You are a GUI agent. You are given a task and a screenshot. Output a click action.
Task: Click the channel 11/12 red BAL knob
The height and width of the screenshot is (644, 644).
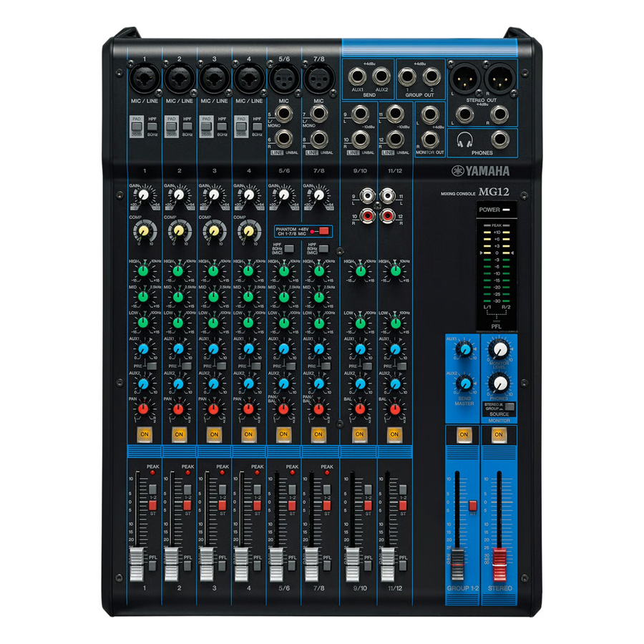395,409
